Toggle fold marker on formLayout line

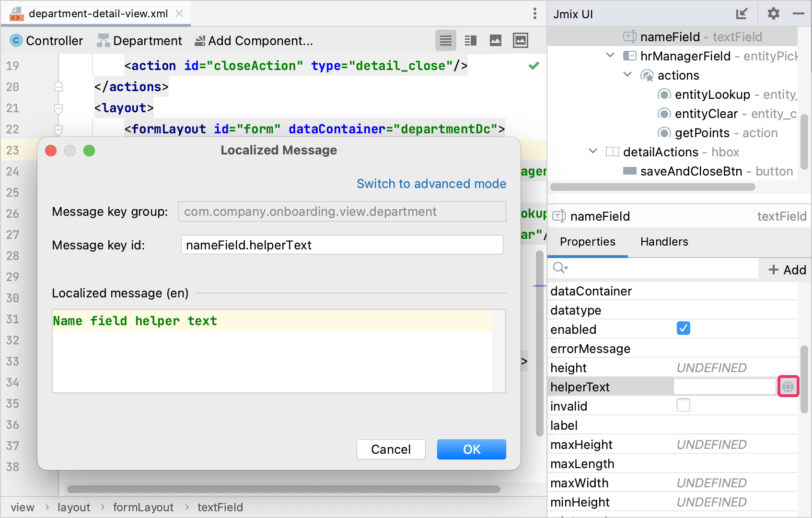(x=58, y=129)
